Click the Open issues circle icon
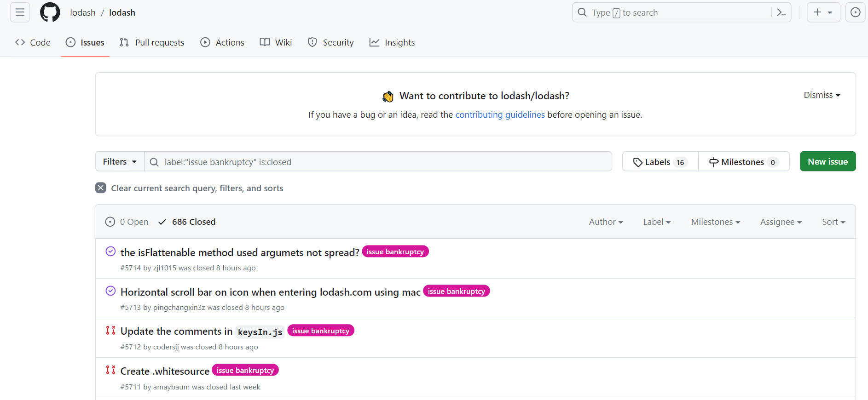This screenshot has height=400, width=868. (110, 222)
